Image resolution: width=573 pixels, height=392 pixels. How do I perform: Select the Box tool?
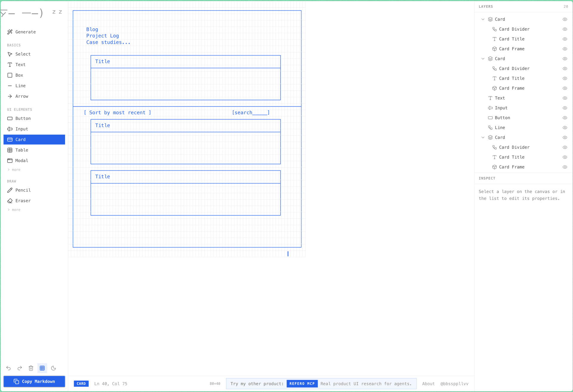click(19, 75)
